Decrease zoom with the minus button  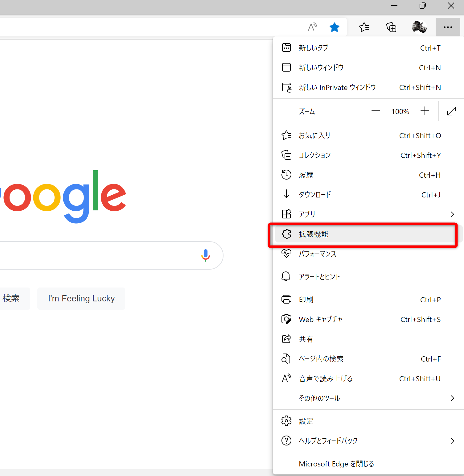pos(376,111)
